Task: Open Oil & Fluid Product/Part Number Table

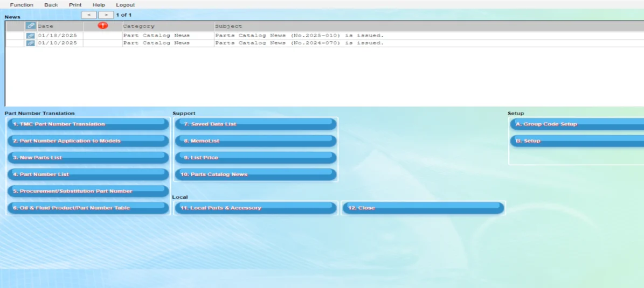Action: coord(88,208)
